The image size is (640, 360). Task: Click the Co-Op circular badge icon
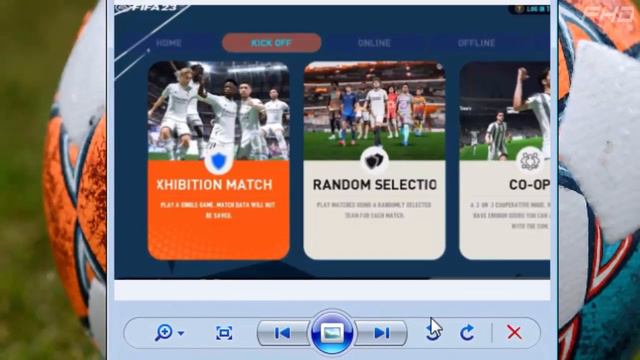click(530, 160)
